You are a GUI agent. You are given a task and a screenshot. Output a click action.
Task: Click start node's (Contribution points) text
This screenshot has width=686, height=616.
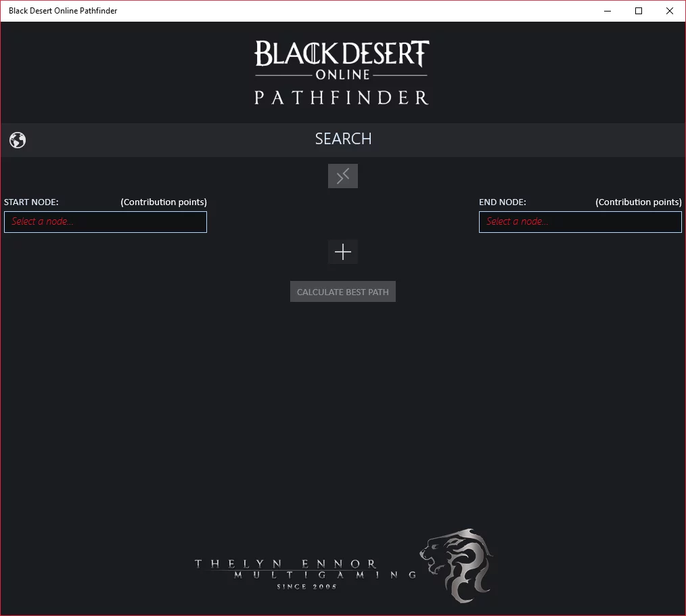[x=164, y=202]
